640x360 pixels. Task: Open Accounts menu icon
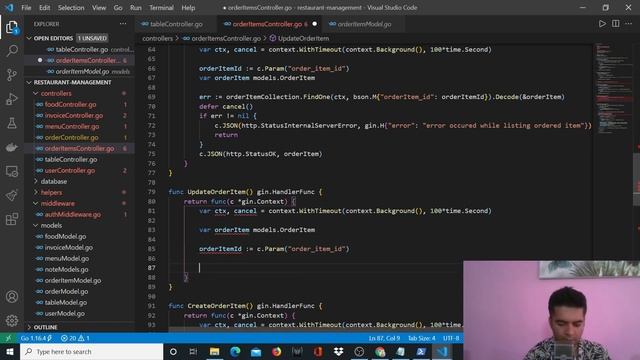(12, 297)
